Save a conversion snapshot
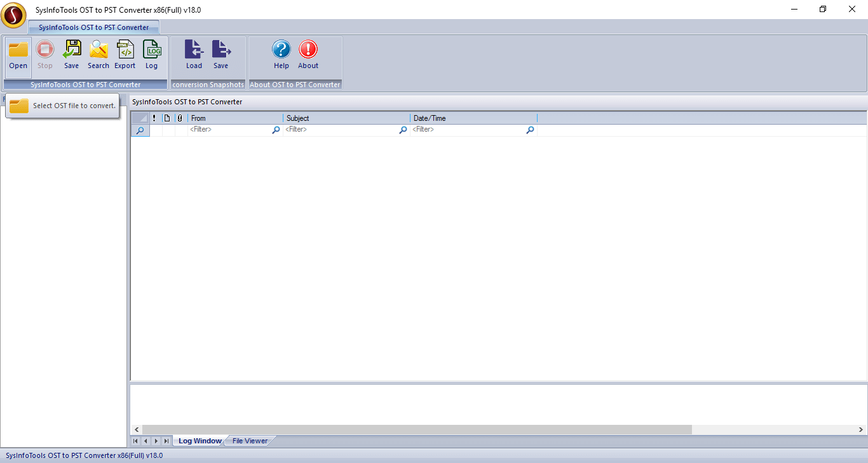This screenshot has width=868, height=463. pyautogui.click(x=220, y=55)
